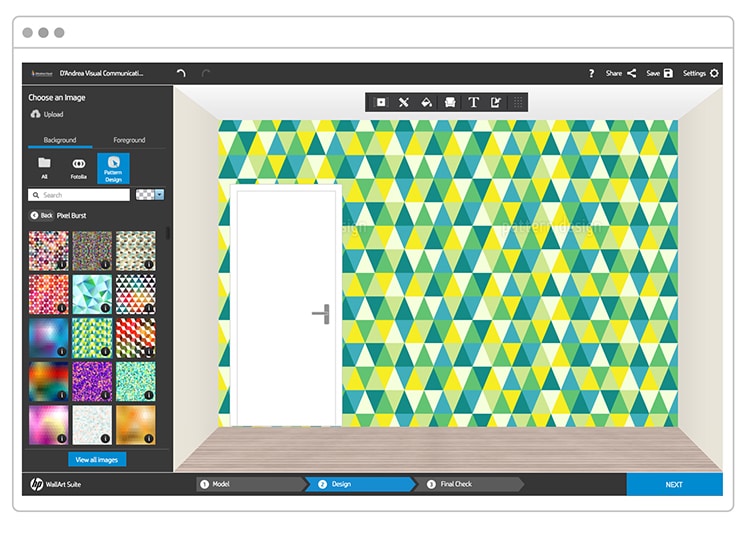This screenshot has width=750, height=536.
Task: Choose the pink hexagon dots pattern thumbnail
Action: [x=49, y=251]
